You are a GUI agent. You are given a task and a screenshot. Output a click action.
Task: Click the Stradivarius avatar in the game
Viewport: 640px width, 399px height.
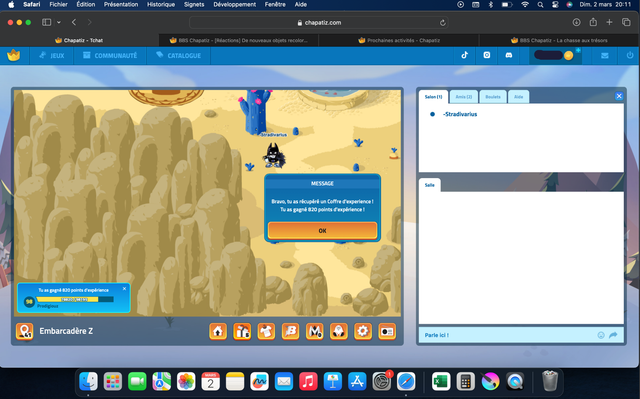[273, 156]
